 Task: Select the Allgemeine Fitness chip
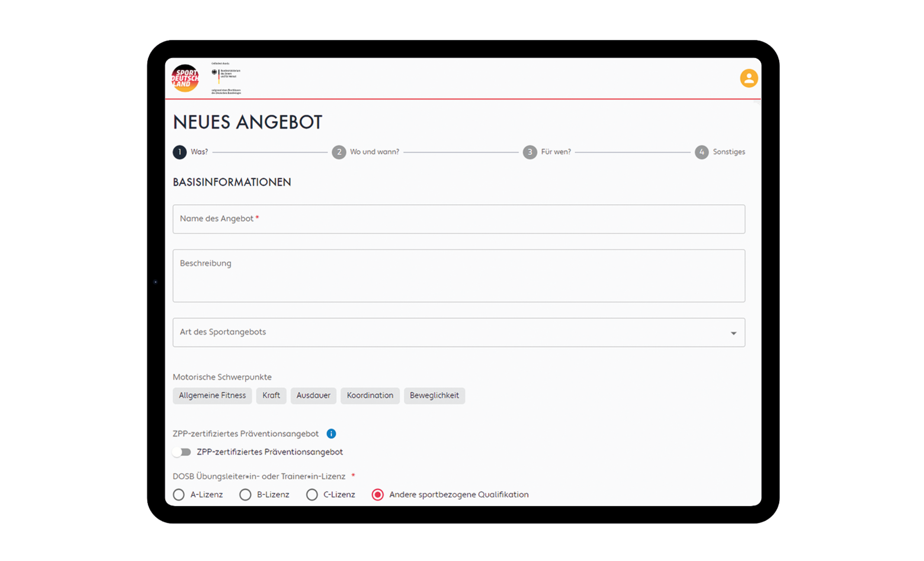(212, 395)
